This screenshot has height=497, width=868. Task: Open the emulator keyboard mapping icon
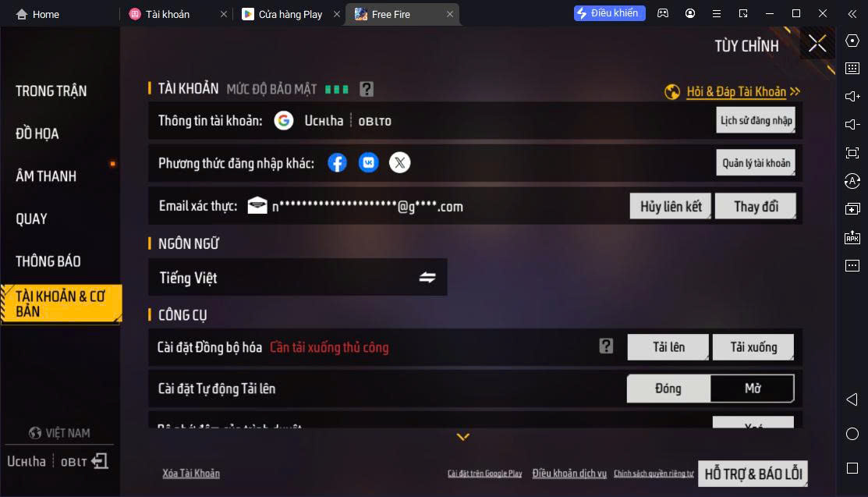[x=852, y=68]
